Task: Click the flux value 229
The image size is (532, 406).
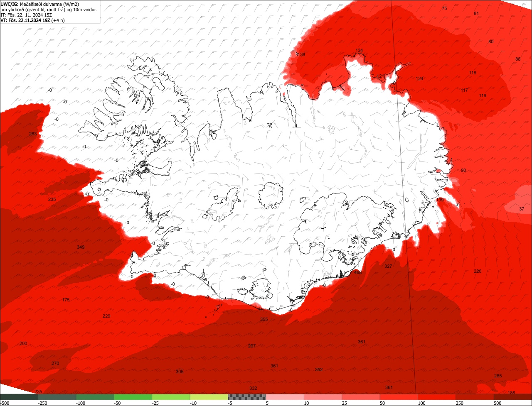Action: 106,316
